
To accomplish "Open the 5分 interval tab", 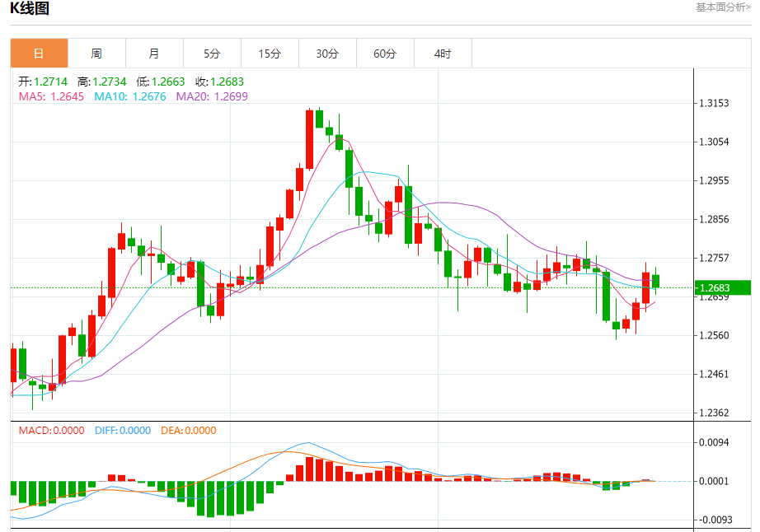I will pyautogui.click(x=212, y=54).
